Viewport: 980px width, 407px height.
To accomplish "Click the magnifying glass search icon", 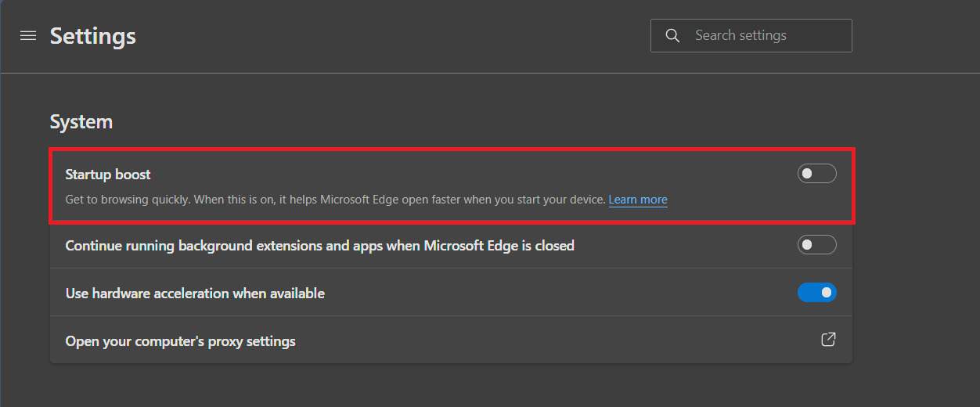I will (x=672, y=36).
